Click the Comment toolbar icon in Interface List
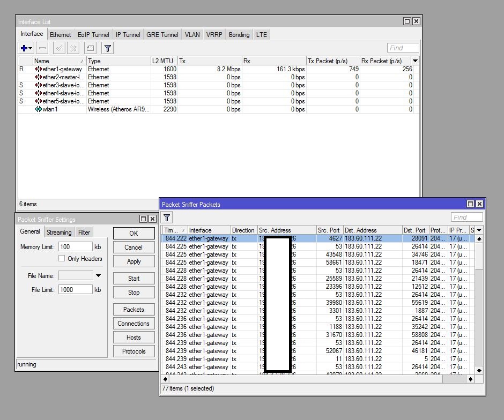This screenshot has height=420, width=504. point(90,48)
